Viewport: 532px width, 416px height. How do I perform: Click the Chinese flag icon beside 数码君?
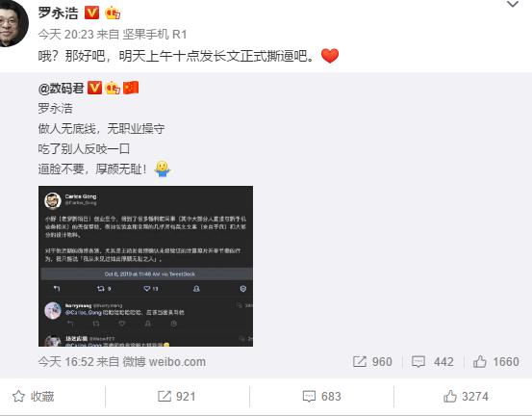pos(131,88)
